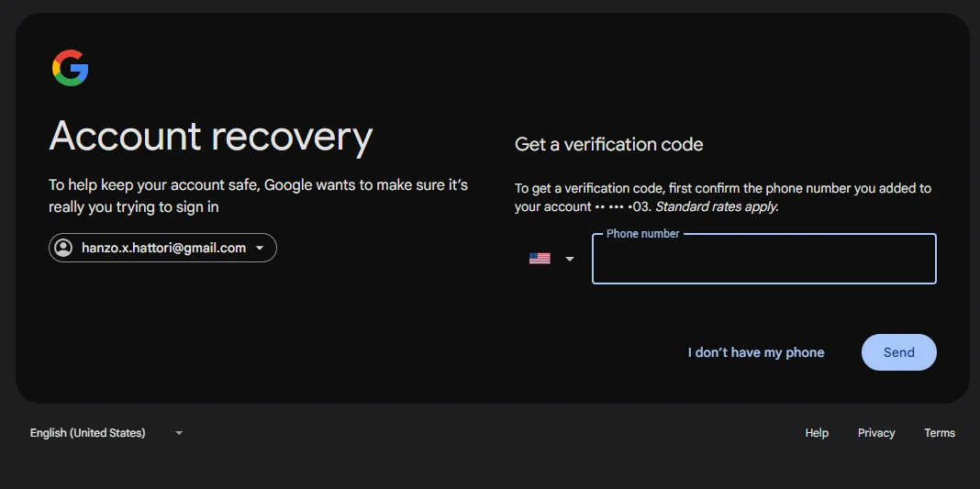The image size is (980, 489).
Task: Open the Privacy link in footer
Action: [x=875, y=433]
